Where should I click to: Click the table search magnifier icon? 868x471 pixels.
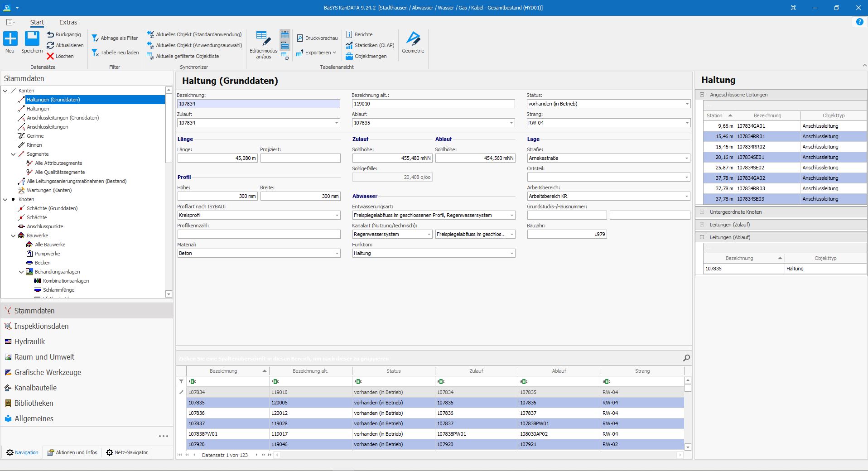(686, 358)
